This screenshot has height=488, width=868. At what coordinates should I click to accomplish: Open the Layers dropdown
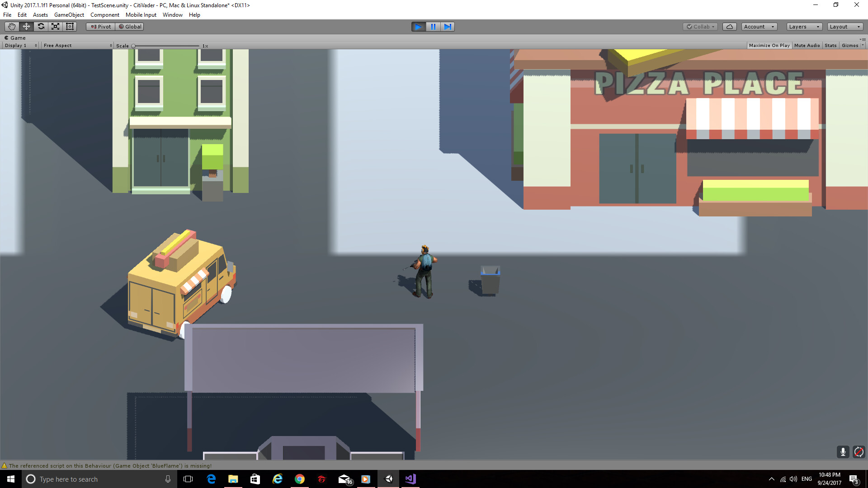coord(804,27)
